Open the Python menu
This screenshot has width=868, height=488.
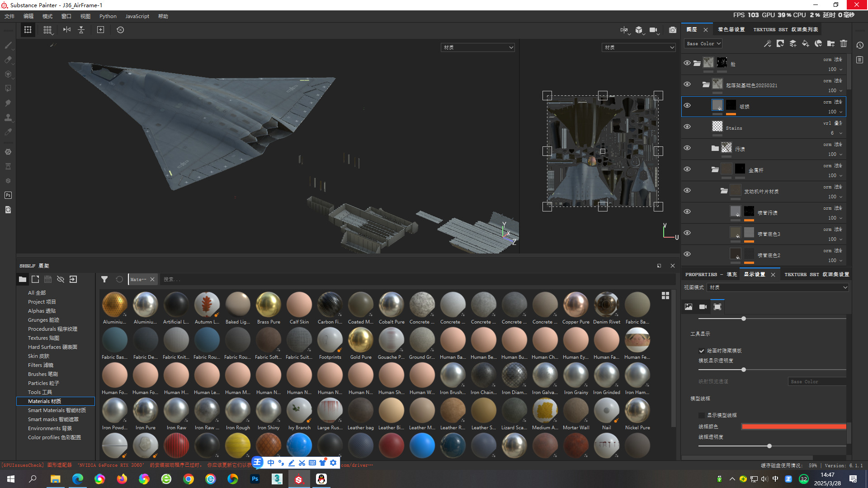tap(108, 16)
